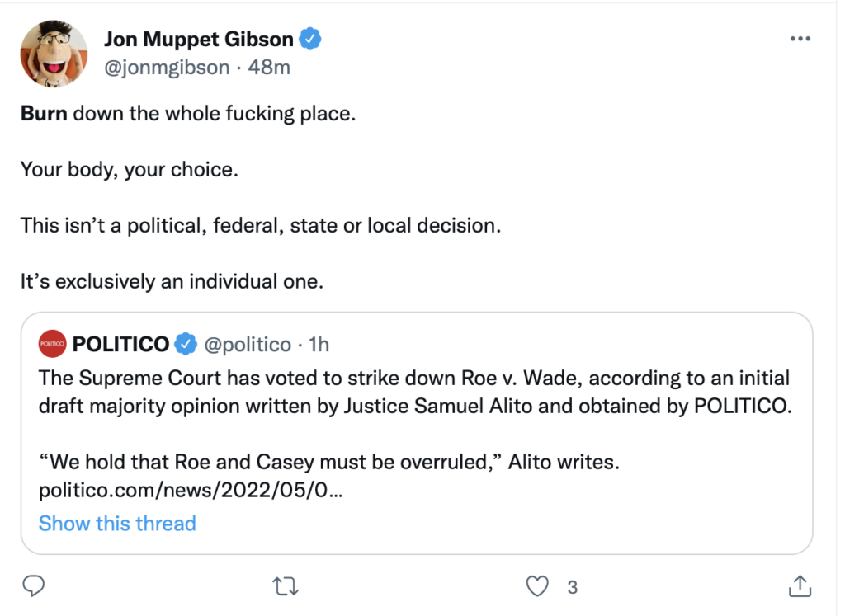Open Jon Muppet Gibson's puppet profile picture
845x616 pixels.
point(54,54)
